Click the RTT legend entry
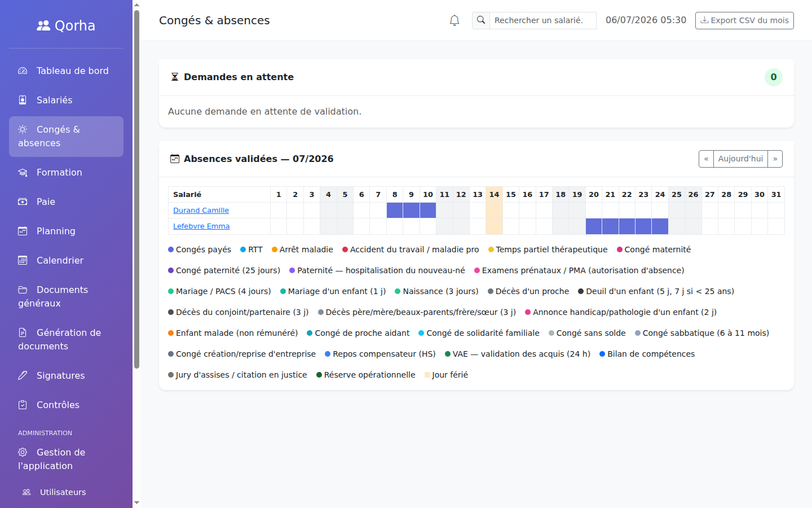 [x=251, y=249]
